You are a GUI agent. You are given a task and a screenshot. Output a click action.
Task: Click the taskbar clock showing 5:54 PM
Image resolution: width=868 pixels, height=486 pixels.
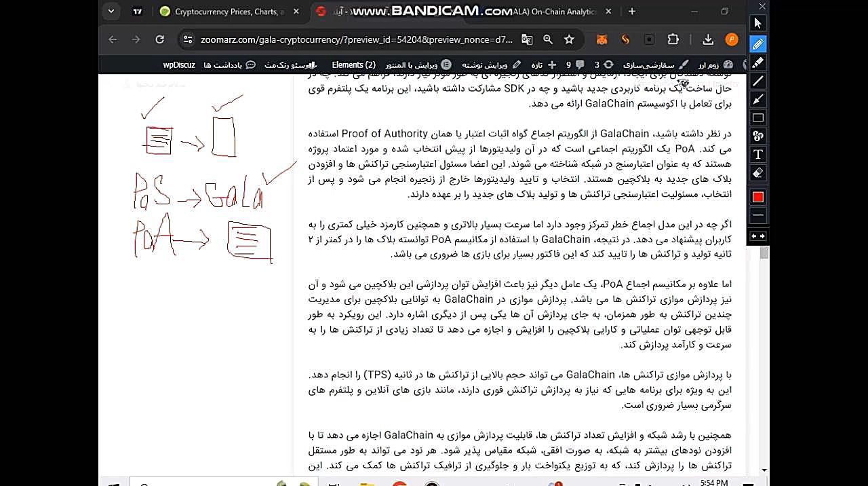714,482
